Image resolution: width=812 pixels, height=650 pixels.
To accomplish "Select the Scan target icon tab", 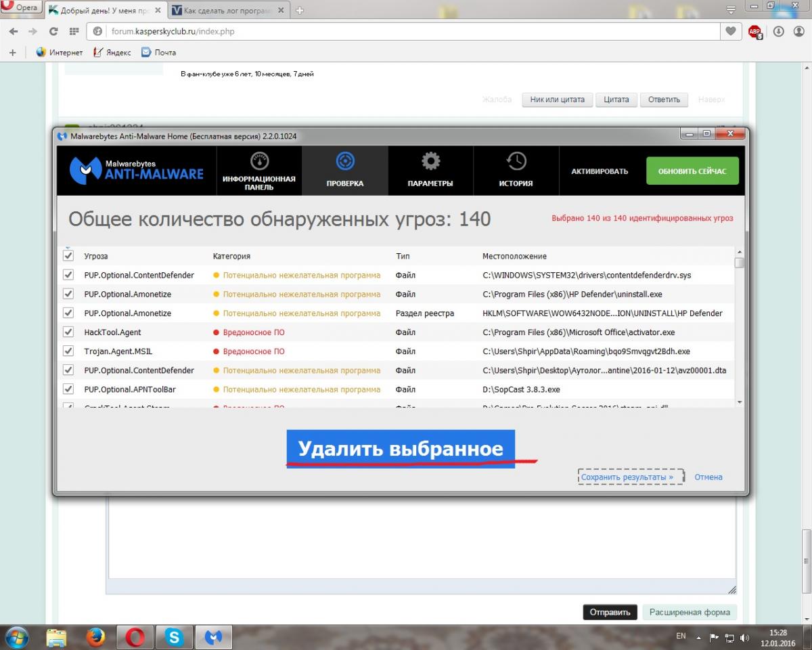I will click(345, 162).
